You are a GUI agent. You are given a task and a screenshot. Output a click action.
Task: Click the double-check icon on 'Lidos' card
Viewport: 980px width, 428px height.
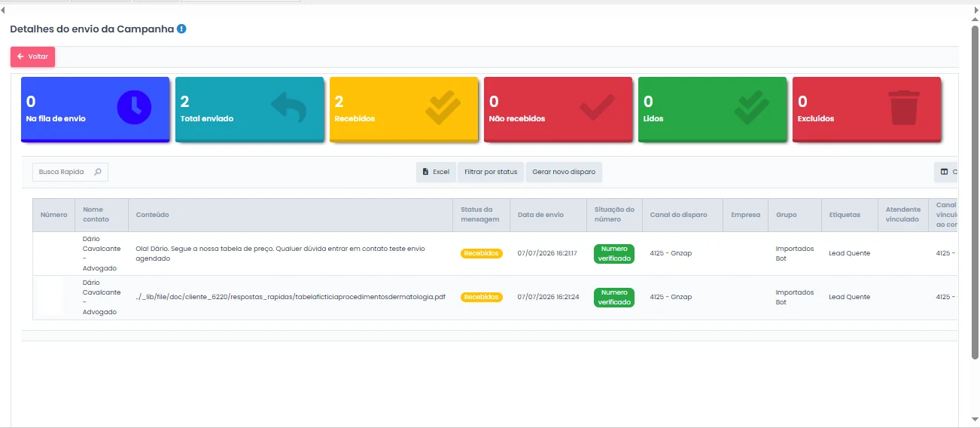coord(751,107)
